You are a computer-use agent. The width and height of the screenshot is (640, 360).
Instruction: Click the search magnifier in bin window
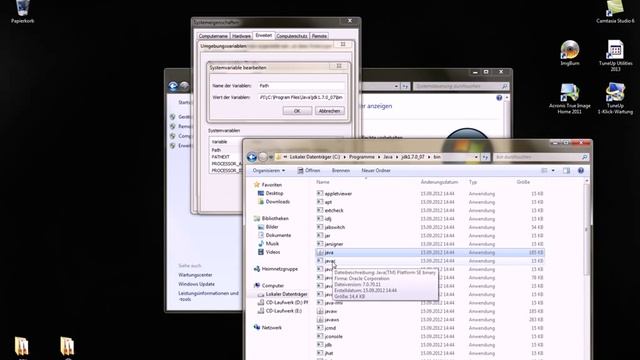pyautogui.click(x=584, y=157)
